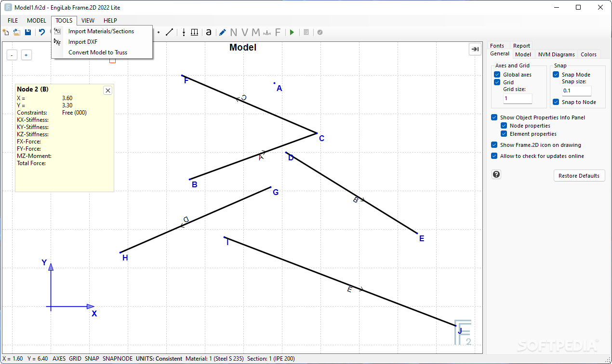Click the Save toolbar icon
This screenshot has height=364, width=612.
pos(28,32)
